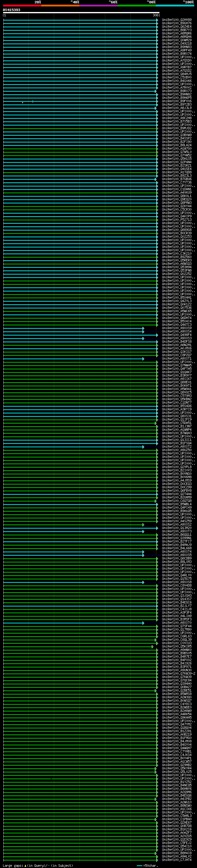
Task: Select label UniRef100_Q8XS31
Action: tap(177, 416)
